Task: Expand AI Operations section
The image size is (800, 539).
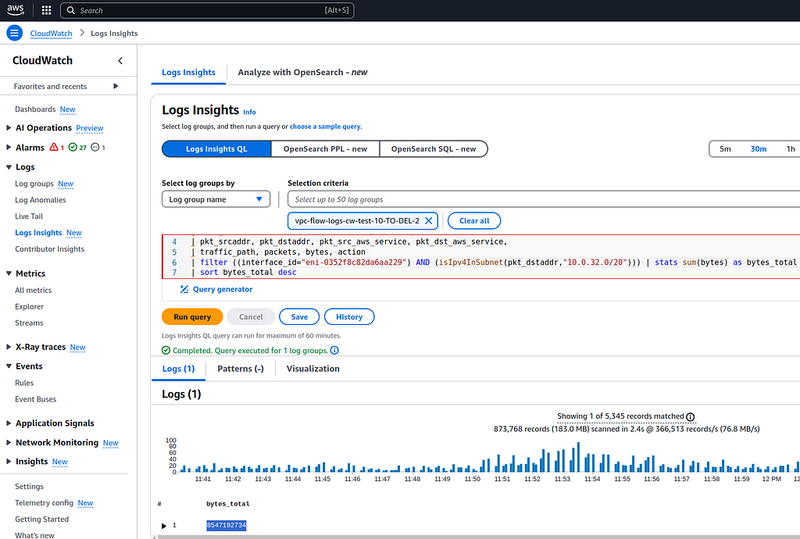Action: (8, 128)
